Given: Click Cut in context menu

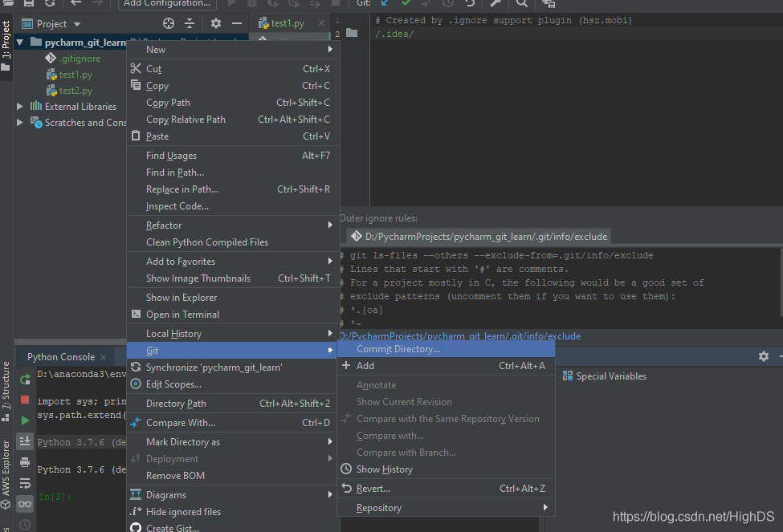Looking at the screenshot, I should 233,69.
